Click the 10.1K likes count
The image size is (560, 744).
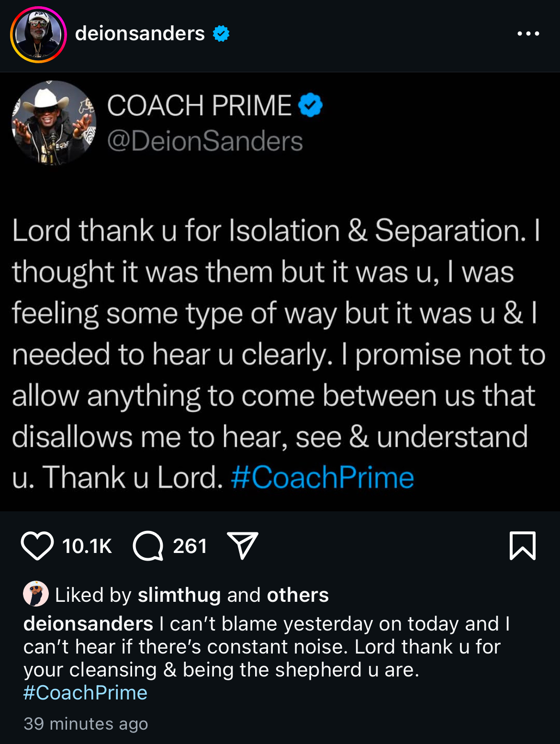(87, 546)
